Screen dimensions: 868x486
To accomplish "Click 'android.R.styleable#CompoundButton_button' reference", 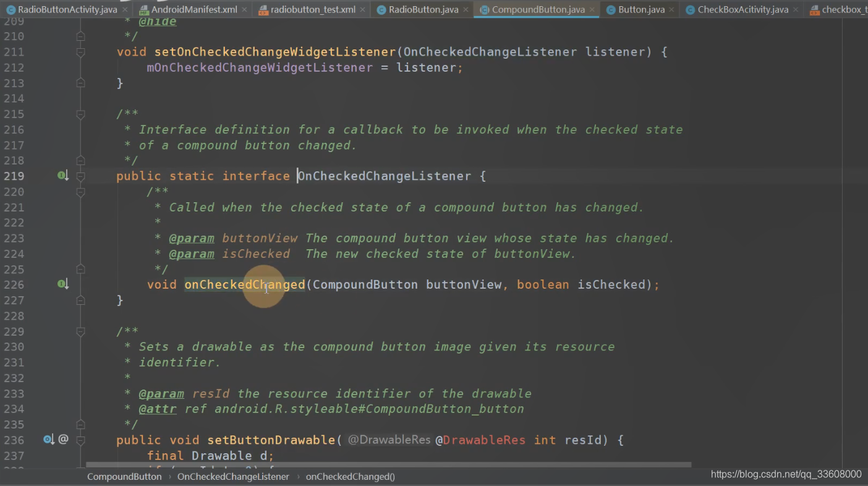I will [x=369, y=409].
